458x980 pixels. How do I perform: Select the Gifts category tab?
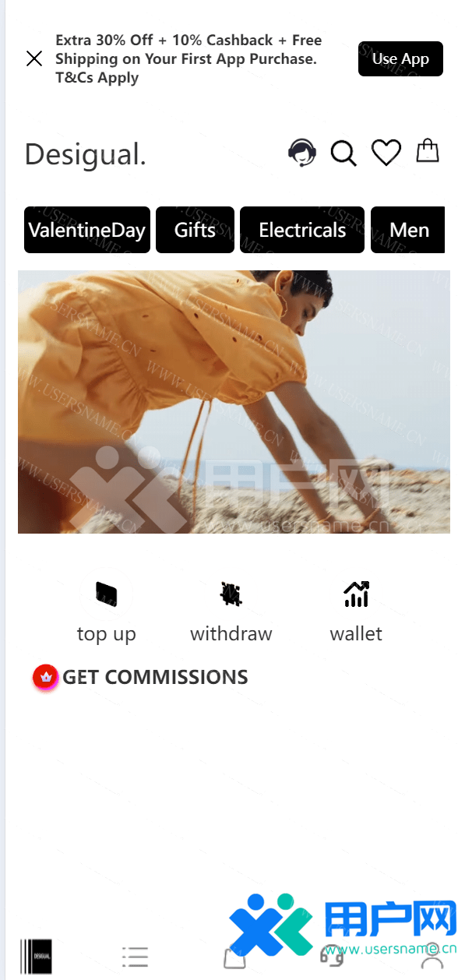coord(195,230)
